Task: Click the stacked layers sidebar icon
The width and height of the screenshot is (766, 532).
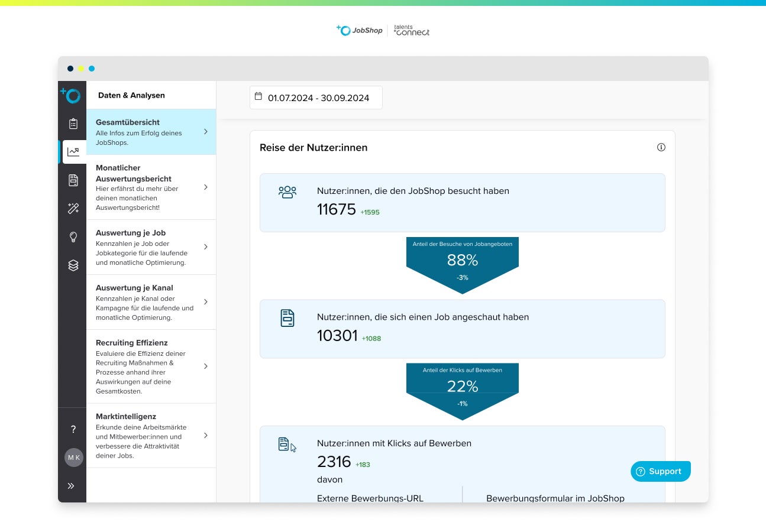Action: pyautogui.click(x=73, y=265)
